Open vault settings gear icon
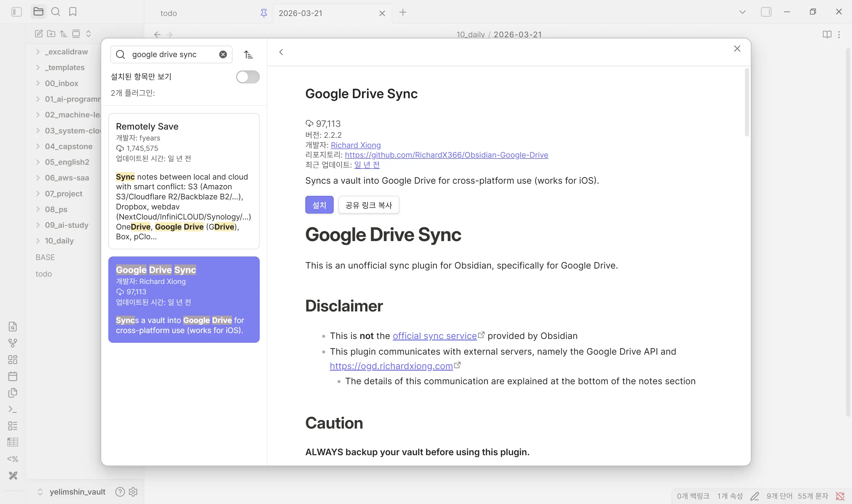Viewport: 852px width, 504px height. 133,492
